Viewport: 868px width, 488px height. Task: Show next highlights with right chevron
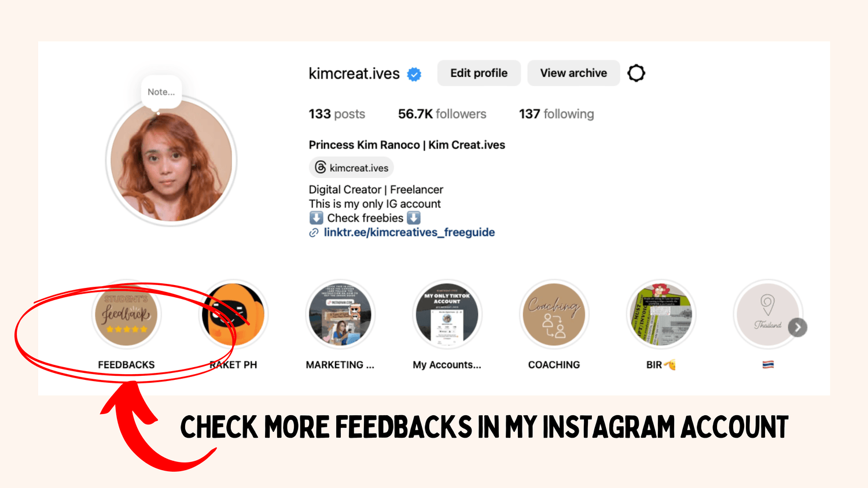pyautogui.click(x=797, y=327)
